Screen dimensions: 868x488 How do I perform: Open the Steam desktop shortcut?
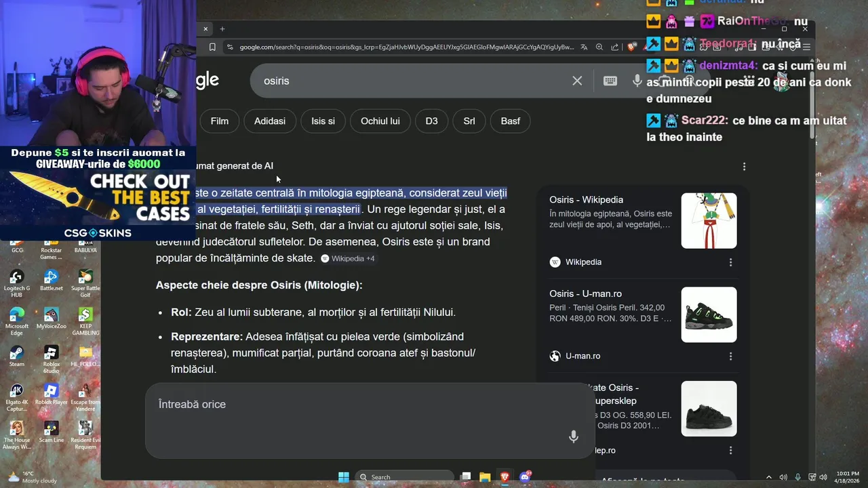pos(17,357)
